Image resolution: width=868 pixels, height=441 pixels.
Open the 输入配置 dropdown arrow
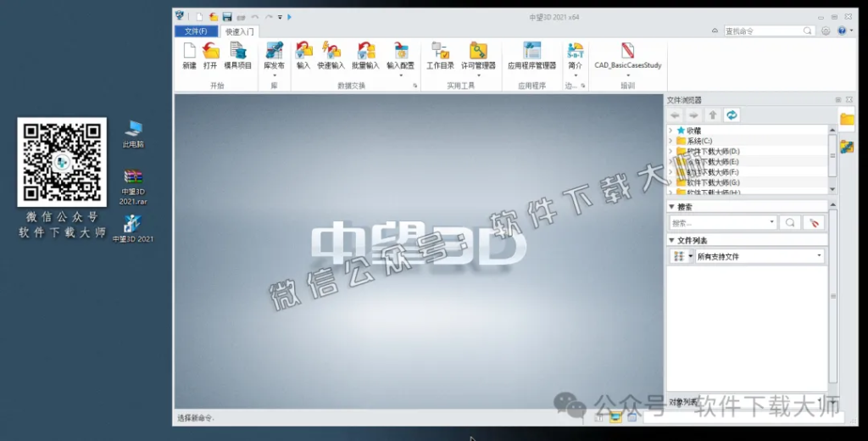pyautogui.click(x=401, y=75)
